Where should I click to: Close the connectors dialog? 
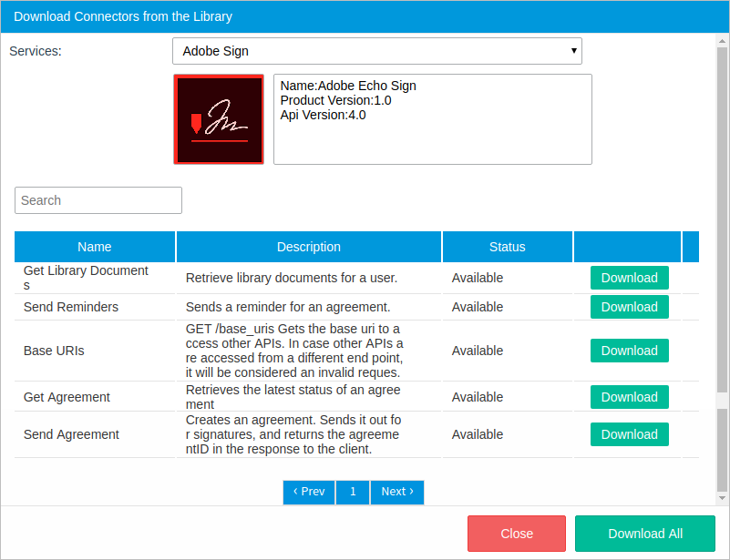(517, 534)
